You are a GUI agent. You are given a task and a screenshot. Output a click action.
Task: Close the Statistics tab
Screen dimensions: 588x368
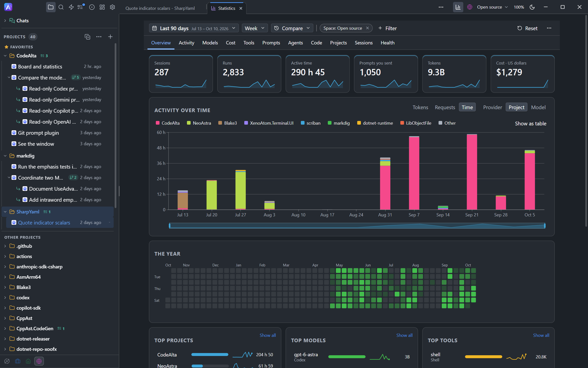241,8
